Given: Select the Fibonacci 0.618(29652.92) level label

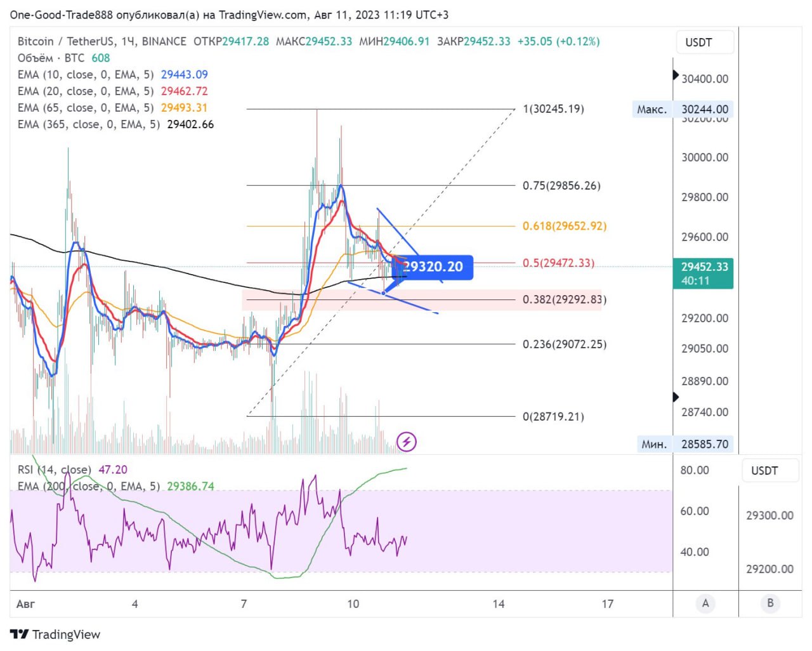Looking at the screenshot, I should pyautogui.click(x=565, y=226).
